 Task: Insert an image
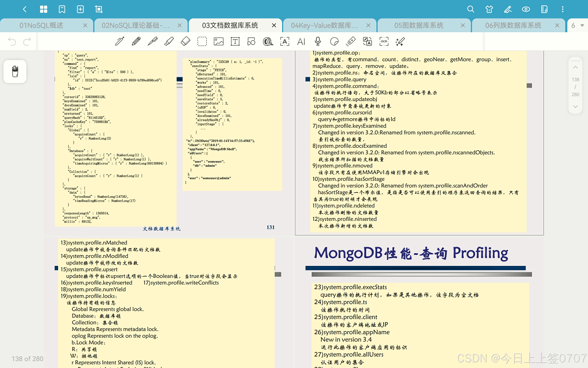tap(219, 41)
